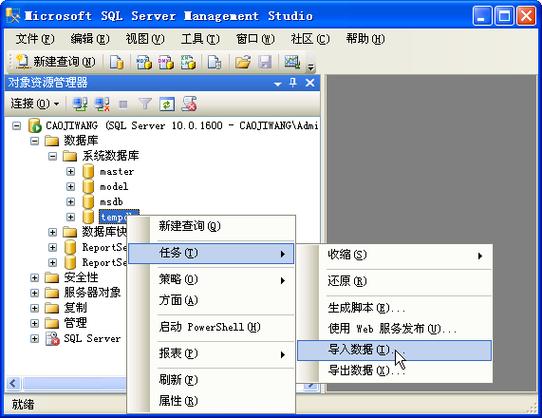Screen dimensions: 542x418
Task: Click the Analysis Services XMLA Query icon
Action: tap(188, 62)
